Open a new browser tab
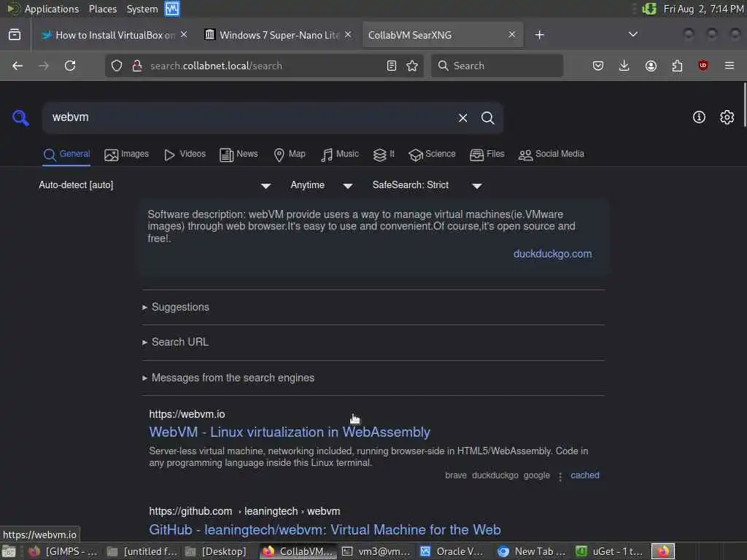 click(x=539, y=35)
